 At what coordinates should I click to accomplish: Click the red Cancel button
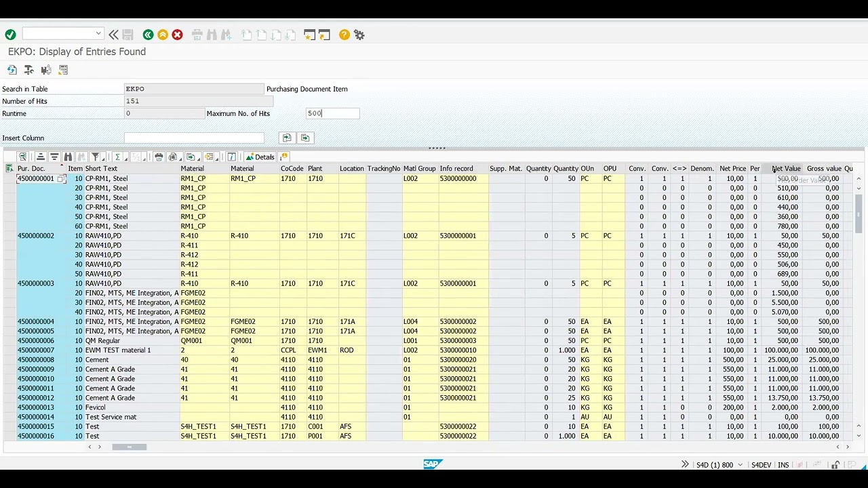(x=177, y=35)
